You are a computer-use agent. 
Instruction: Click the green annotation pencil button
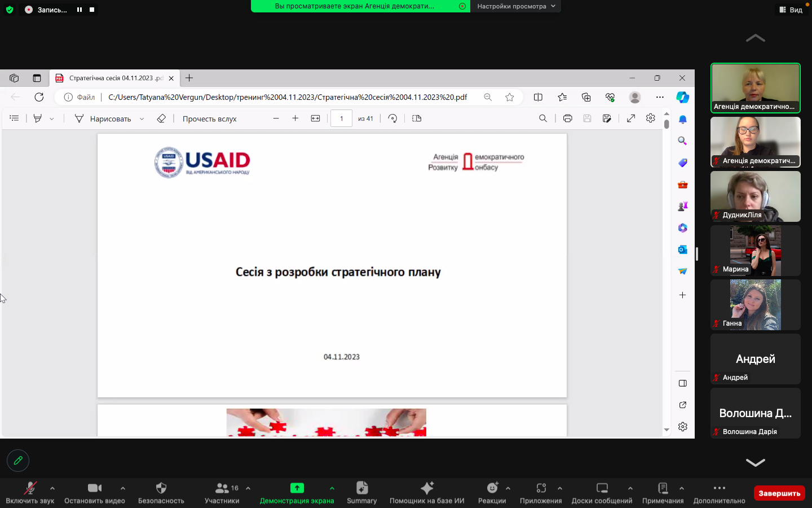point(18,461)
